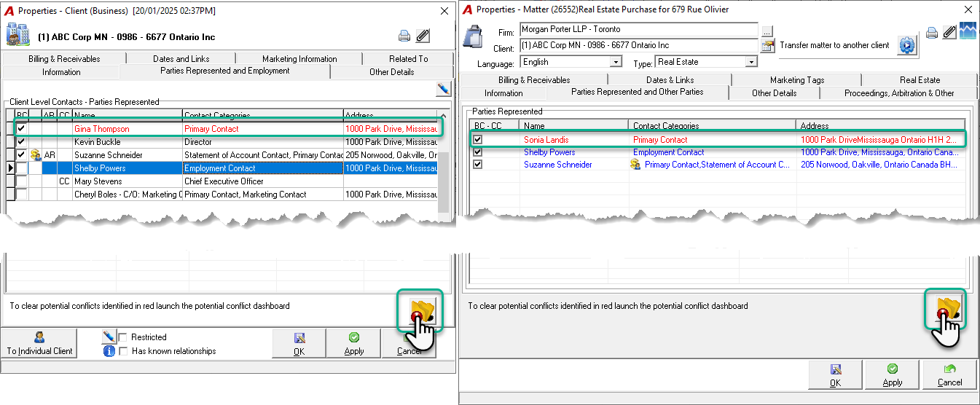Click the paperclip attachment icon in the Matter window
This screenshot has height=405, width=980.
coord(949,31)
